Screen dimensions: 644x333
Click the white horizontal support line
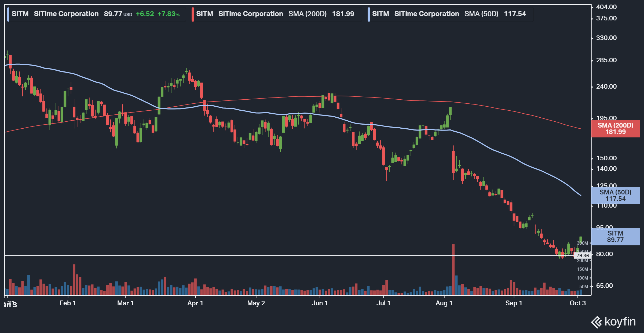[268, 255]
